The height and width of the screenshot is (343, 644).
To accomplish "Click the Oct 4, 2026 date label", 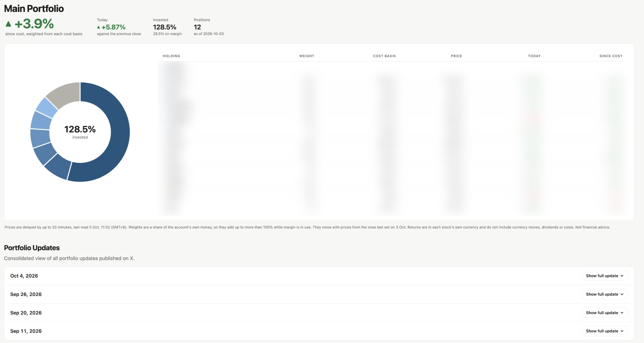I will coord(24,276).
